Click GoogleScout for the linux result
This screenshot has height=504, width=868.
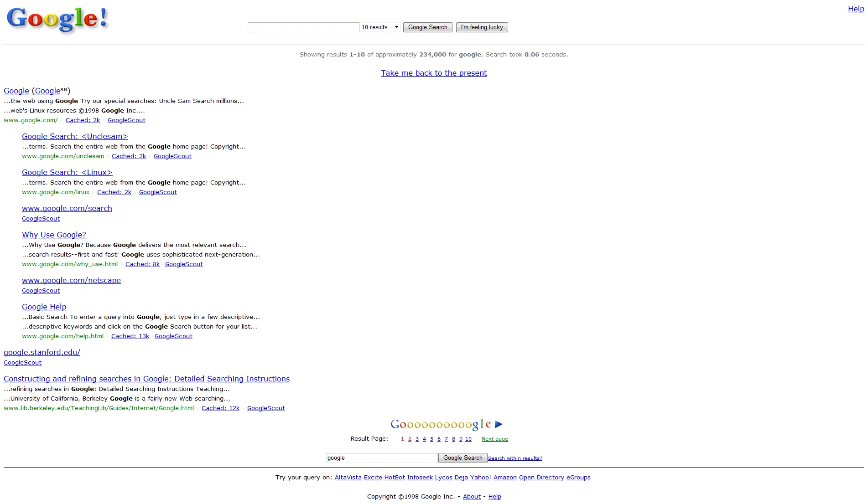(158, 192)
